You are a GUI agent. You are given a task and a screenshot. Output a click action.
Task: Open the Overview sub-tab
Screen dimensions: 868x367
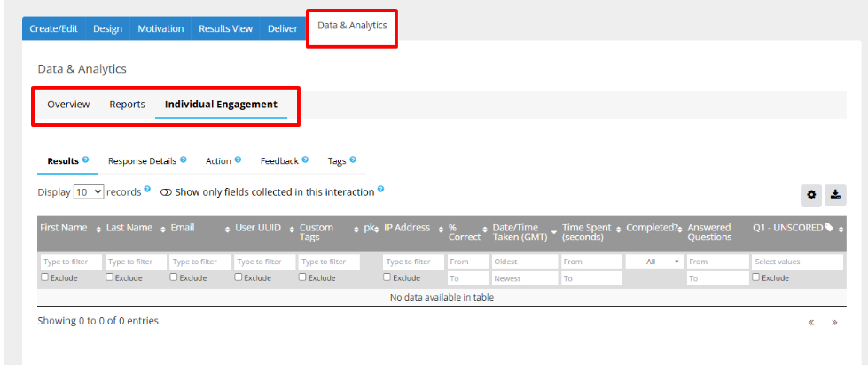pos(68,105)
